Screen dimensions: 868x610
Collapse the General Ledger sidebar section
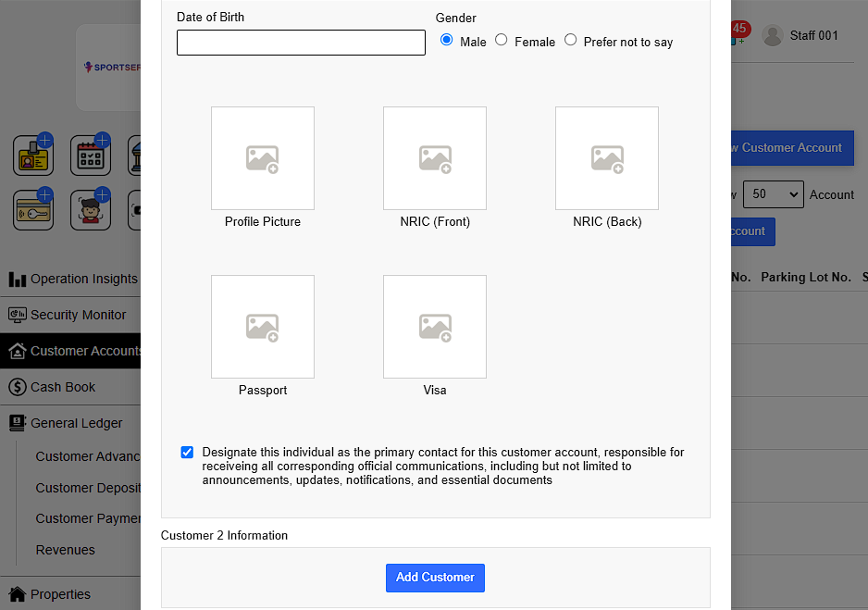(76, 423)
